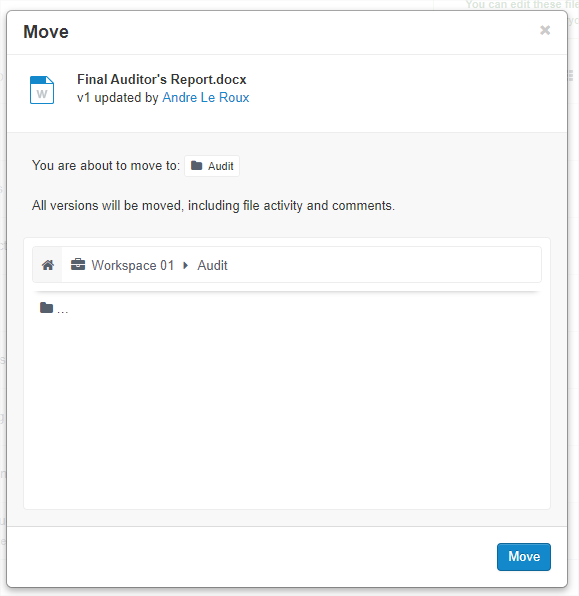This screenshot has height=596, width=579.
Task: Confirm with the blue Move button
Action: (x=523, y=556)
